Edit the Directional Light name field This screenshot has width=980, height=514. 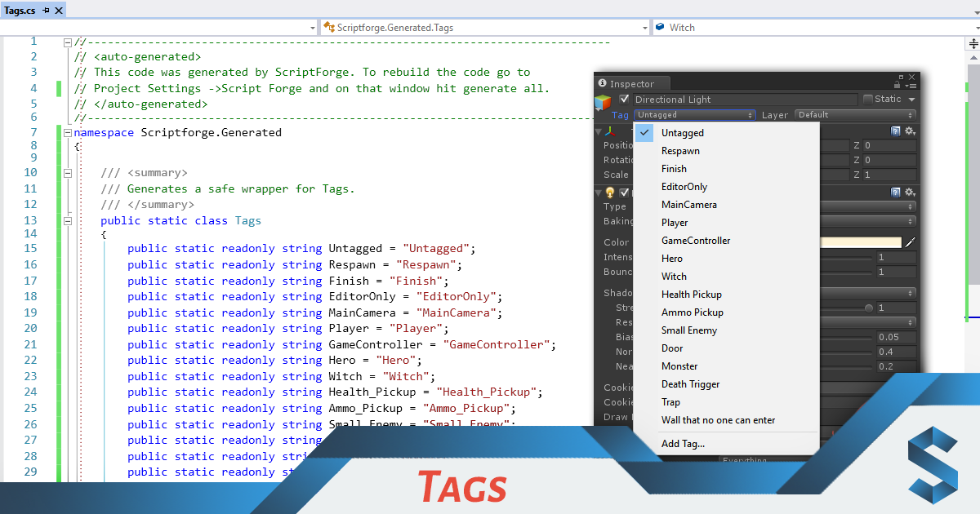coord(745,100)
